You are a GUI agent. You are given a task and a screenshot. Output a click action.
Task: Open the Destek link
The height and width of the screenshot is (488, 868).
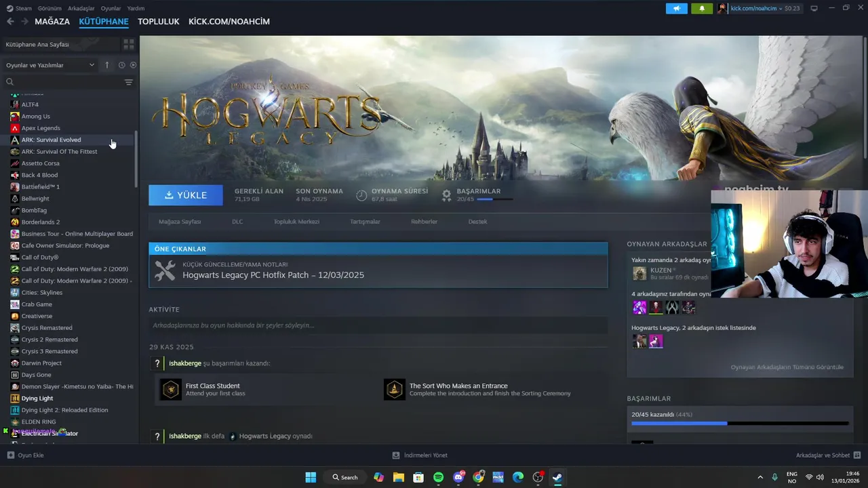point(477,222)
